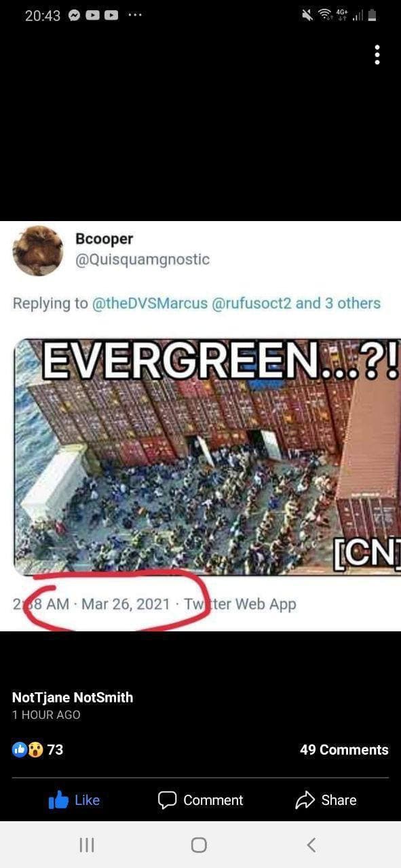Screen dimensions: 401x868
Task: Open Bcooper's profile avatar
Action: 38,250
